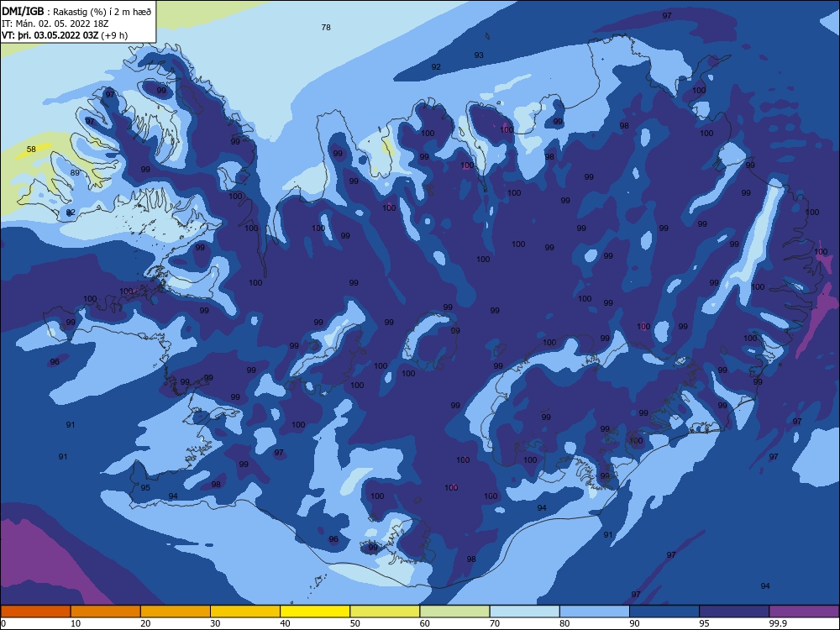
Task: Select the amber 20–30 legend swatch
Action: click(176, 612)
